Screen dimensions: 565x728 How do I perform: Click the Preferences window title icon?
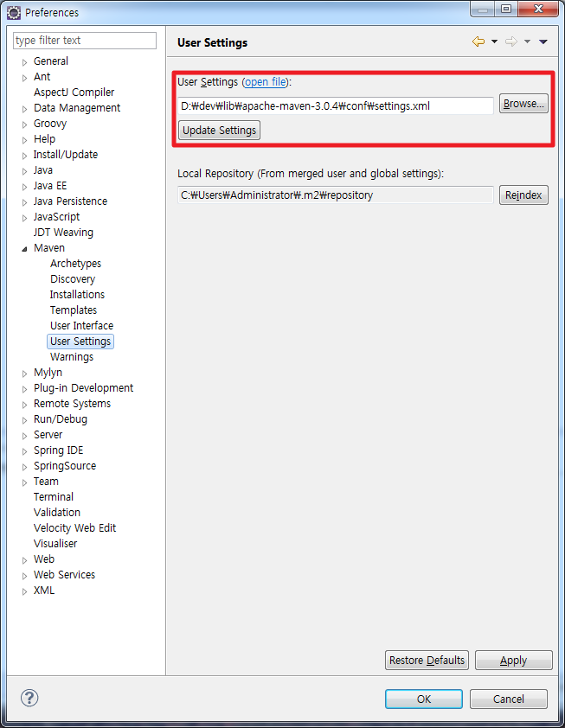(x=14, y=12)
